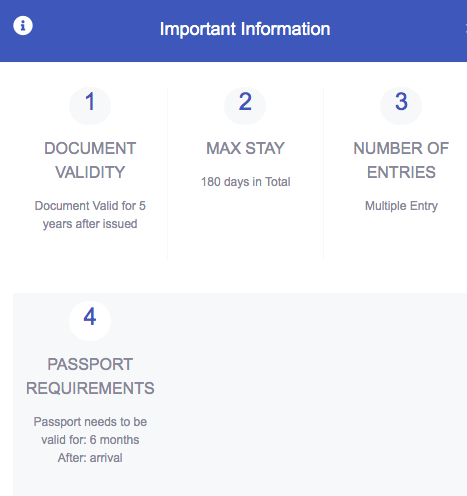Select the 'Document Valid for 5' text line
Image resolution: width=467 pixels, height=496 pixels.
pos(90,206)
